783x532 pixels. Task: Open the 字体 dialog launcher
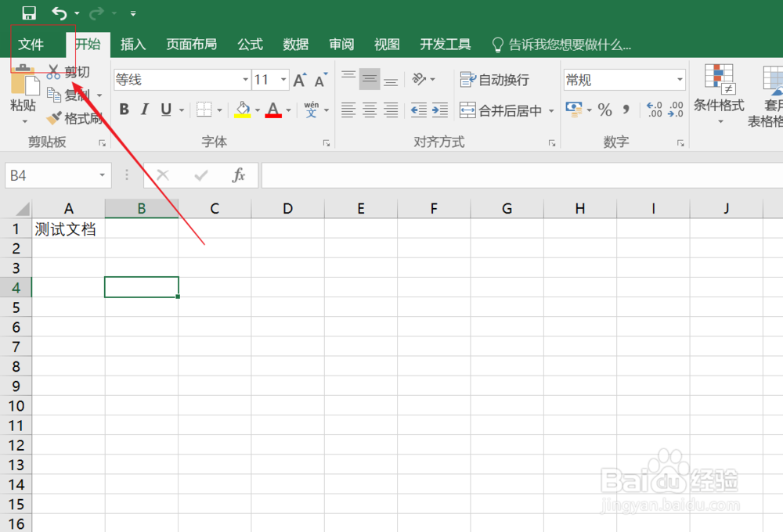(x=326, y=143)
